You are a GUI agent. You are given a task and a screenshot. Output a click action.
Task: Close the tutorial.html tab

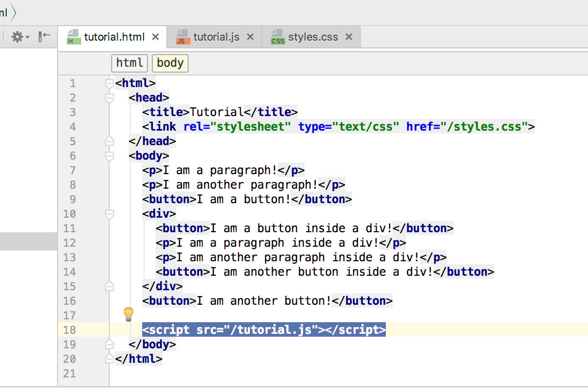(155, 36)
